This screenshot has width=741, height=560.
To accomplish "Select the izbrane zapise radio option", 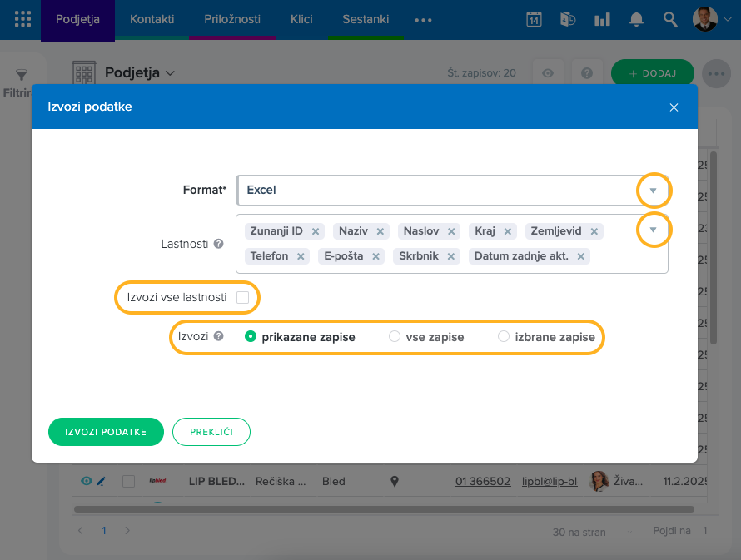I will pos(503,337).
